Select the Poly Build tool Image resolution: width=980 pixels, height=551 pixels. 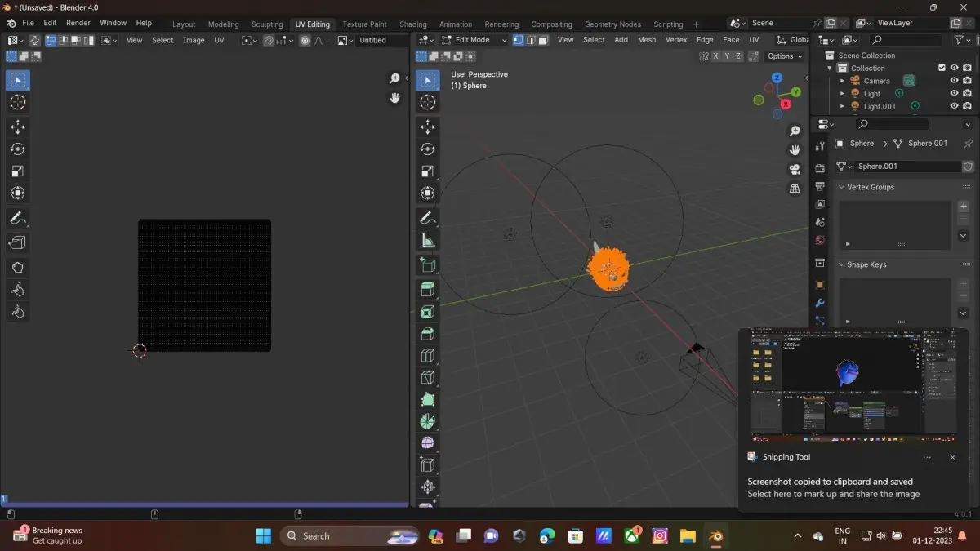427,400
